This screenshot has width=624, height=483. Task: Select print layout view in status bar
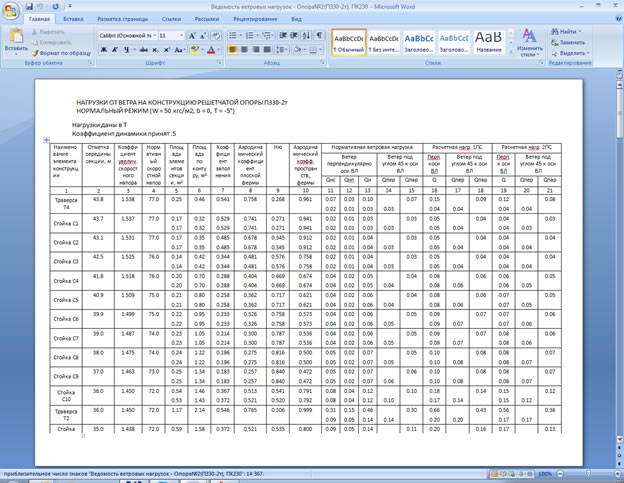494,474
